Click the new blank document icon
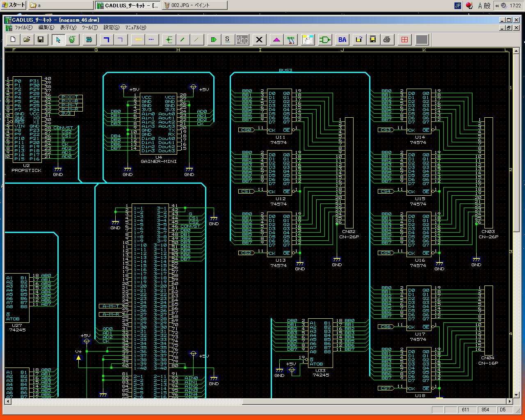 [x=13, y=39]
